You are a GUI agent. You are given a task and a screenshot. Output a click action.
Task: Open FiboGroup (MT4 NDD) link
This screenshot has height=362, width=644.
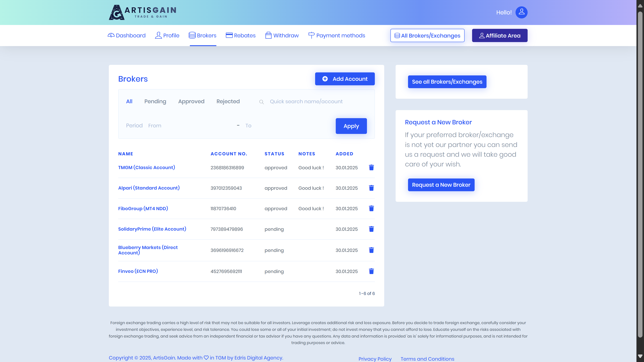[143, 208]
